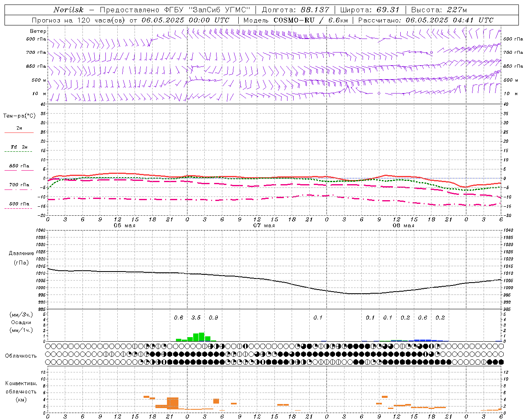This screenshot has width=525, height=420.
Task: Click the Norilsk station title
Action: [x=68, y=10]
